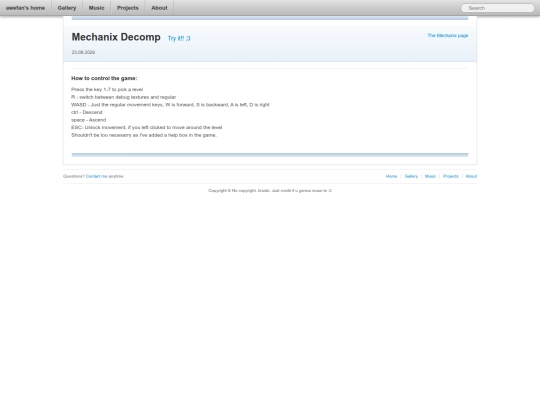The width and height of the screenshot is (540, 405).
Task: Click the 'ESC- Unlock movement' line
Action: [x=147, y=127]
